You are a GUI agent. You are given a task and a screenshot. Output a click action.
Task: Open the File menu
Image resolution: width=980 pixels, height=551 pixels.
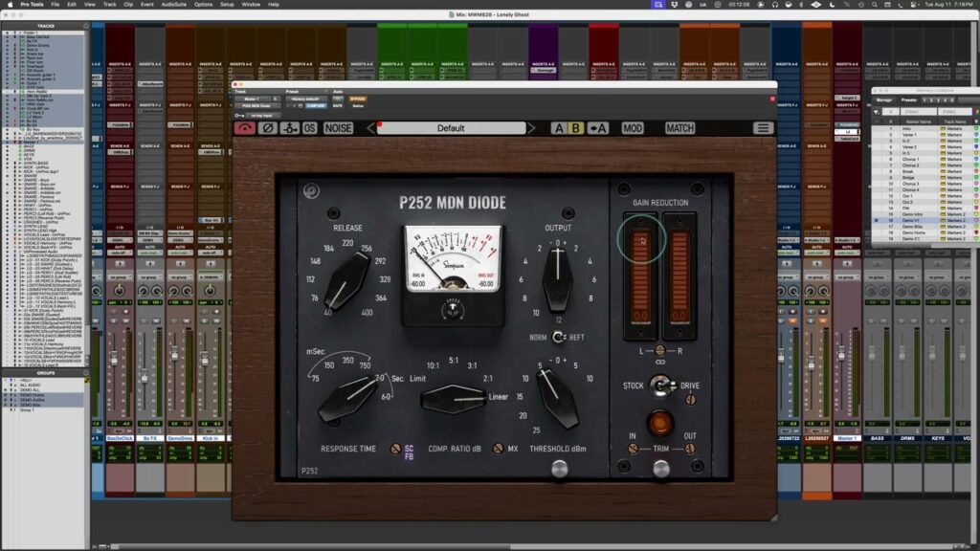(55, 5)
